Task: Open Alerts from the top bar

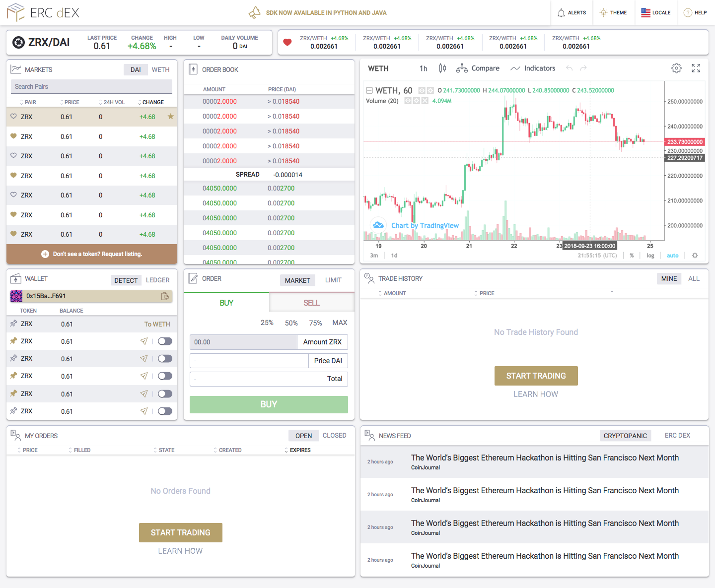Action: tap(572, 12)
